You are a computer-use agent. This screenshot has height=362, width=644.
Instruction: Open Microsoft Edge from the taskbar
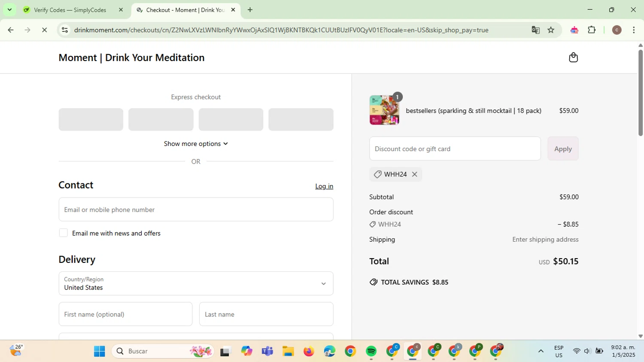pyautogui.click(x=330, y=351)
